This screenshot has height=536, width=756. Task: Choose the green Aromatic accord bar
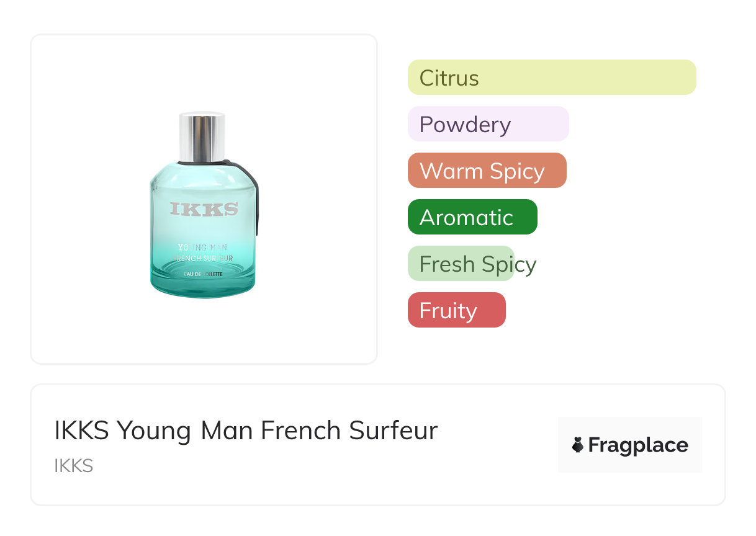click(x=472, y=217)
